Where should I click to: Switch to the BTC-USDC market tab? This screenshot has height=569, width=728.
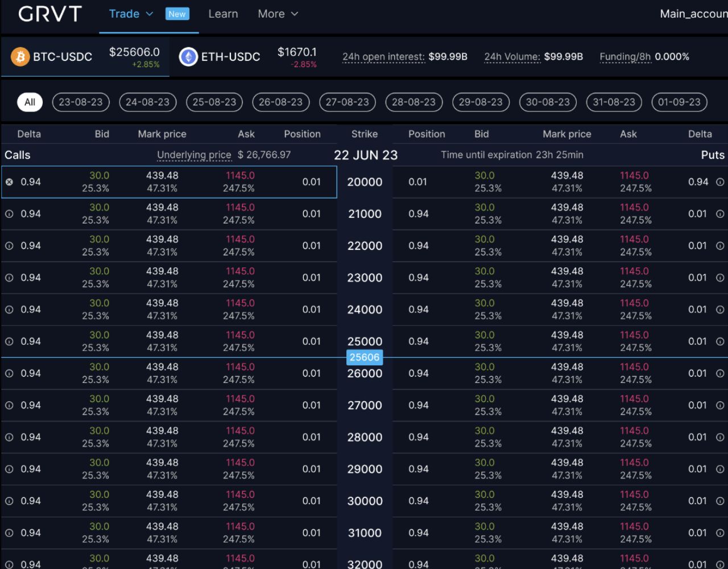(85, 57)
